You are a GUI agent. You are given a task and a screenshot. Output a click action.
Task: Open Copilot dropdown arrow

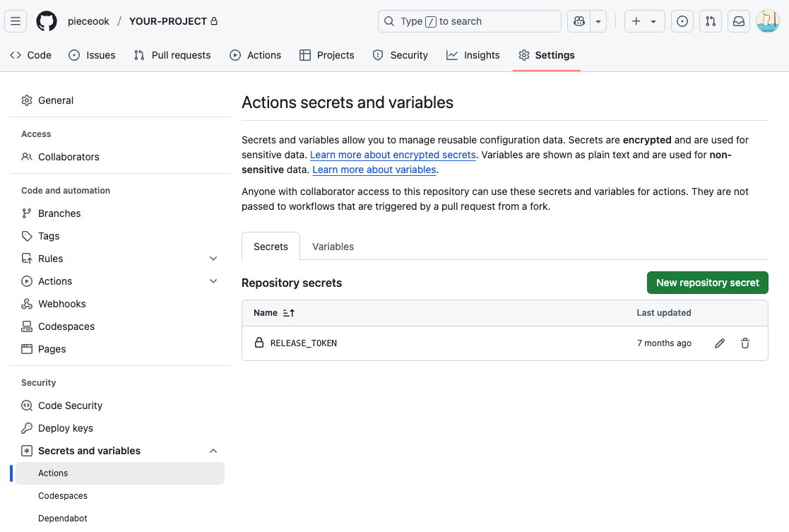pyautogui.click(x=598, y=21)
